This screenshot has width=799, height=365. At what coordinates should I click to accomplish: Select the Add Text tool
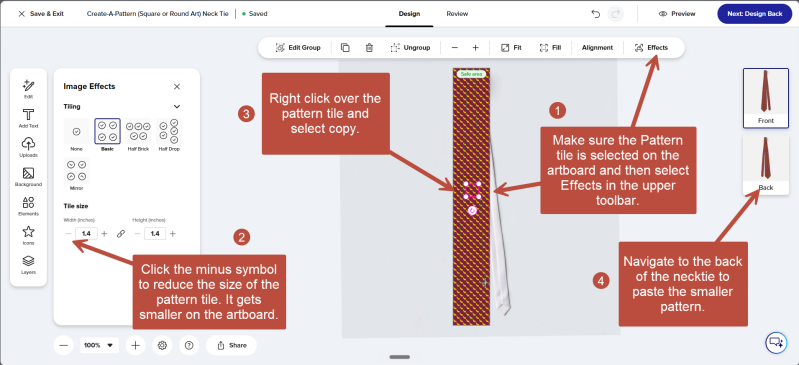coord(29,118)
